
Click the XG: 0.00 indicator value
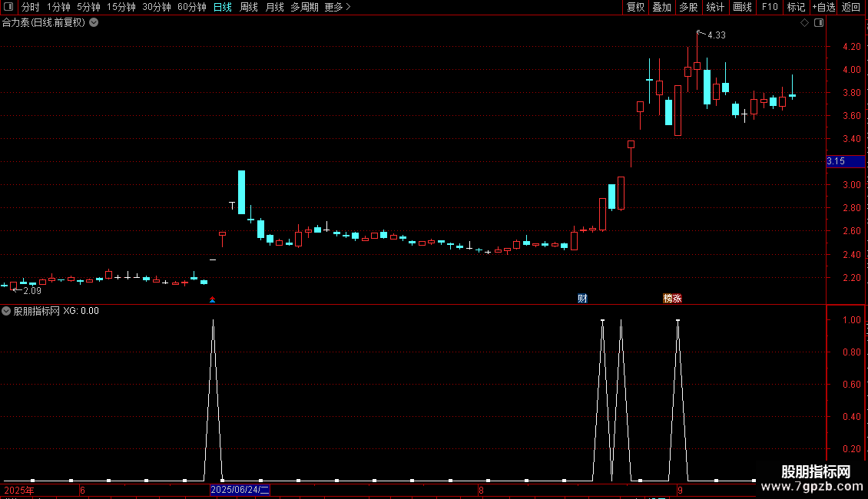[x=81, y=311]
